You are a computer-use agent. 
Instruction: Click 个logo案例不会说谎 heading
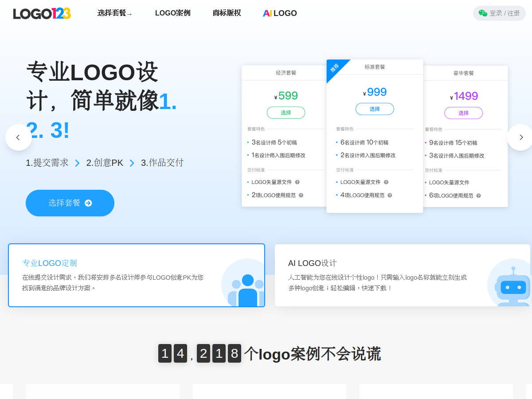(312, 354)
